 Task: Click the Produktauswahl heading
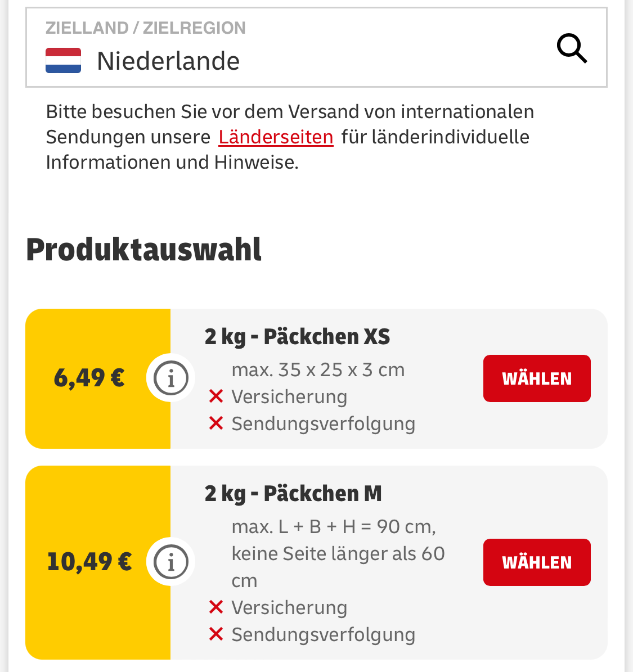144,250
